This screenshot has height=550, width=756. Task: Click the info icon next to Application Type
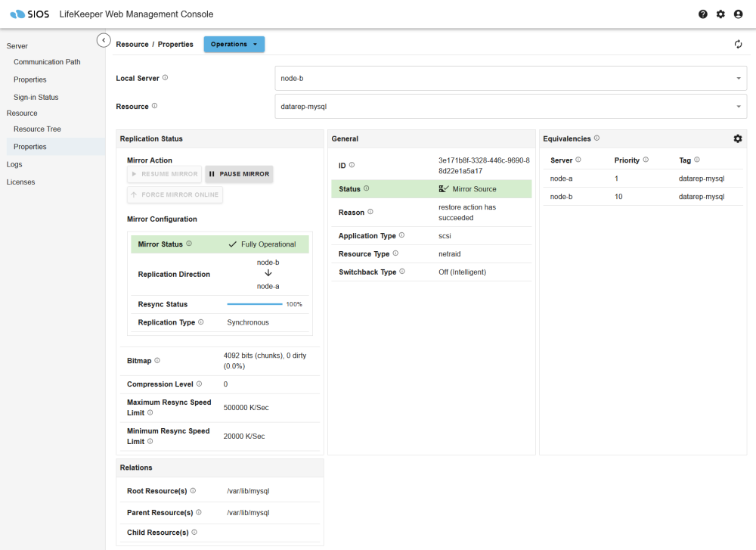[x=401, y=235]
